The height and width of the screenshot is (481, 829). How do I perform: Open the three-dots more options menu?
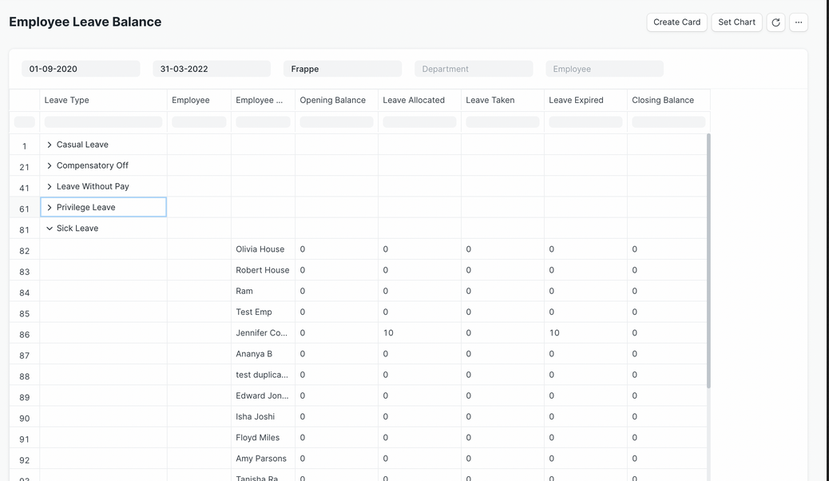point(798,22)
